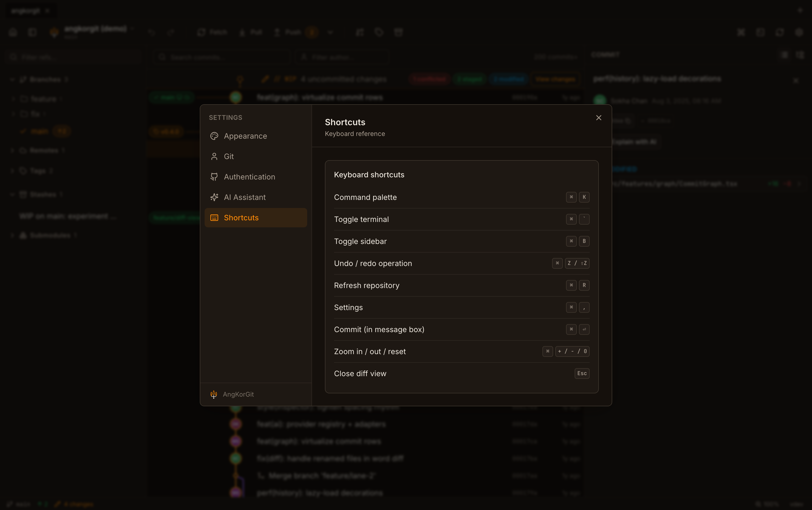Click the "SETTINGS" sidebar header text

point(226,118)
